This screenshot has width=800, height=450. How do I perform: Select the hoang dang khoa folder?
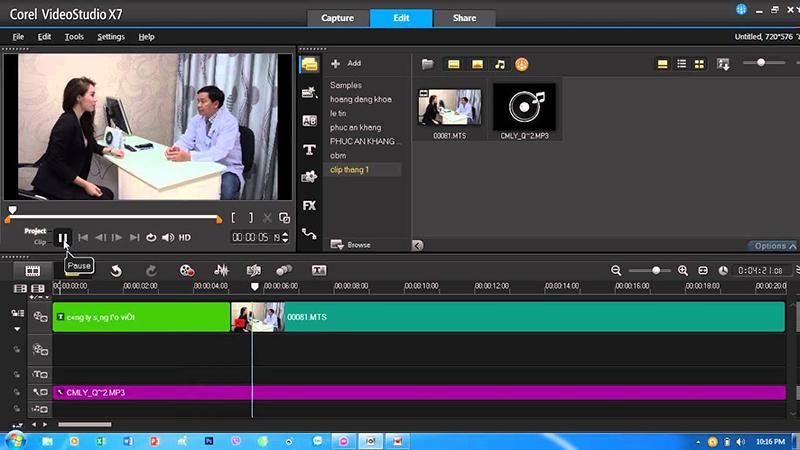pyautogui.click(x=361, y=99)
